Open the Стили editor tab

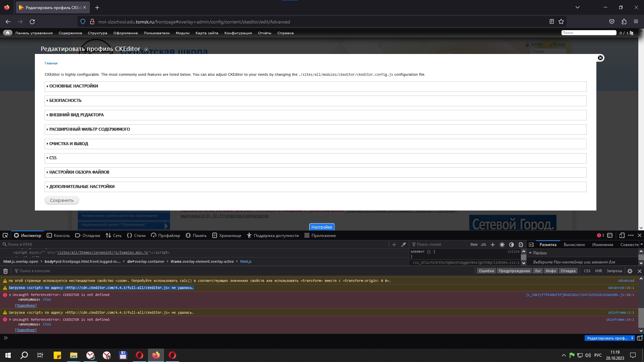pos(136,235)
